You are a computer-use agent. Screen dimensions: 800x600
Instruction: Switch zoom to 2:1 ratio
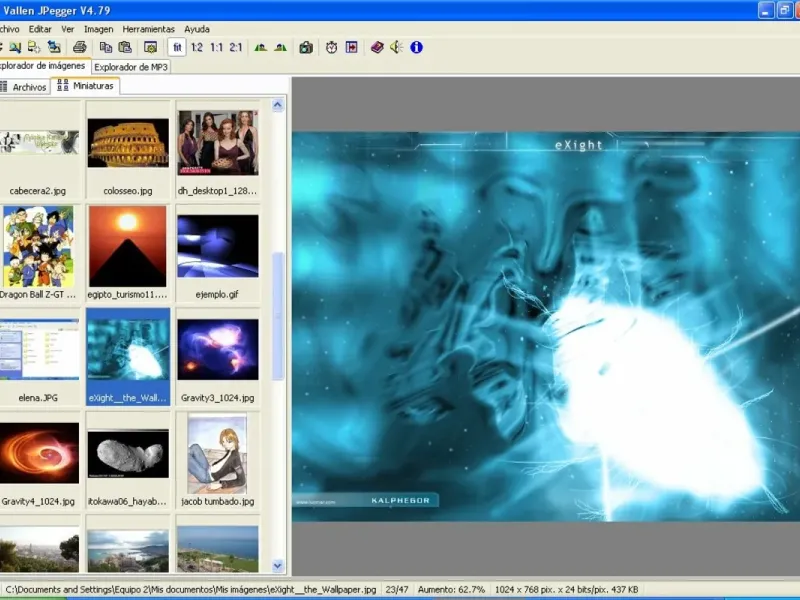point(236,47)
